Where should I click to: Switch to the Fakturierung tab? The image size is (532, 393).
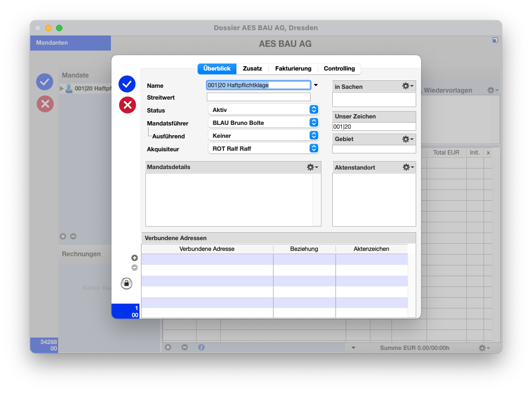click(293, 69)
